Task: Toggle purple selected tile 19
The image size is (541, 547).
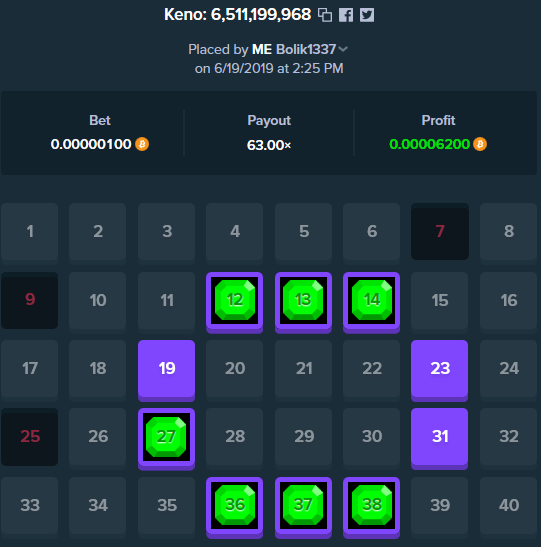Action: pos(166,370)
